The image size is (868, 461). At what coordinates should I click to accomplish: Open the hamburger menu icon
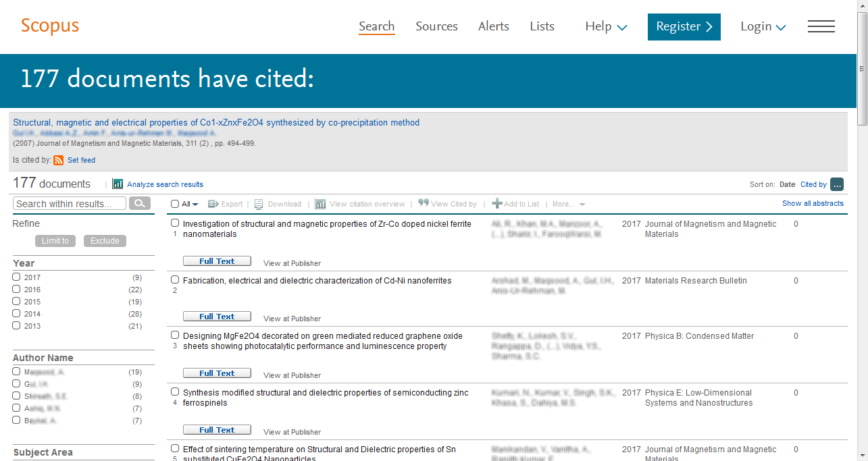821,26
